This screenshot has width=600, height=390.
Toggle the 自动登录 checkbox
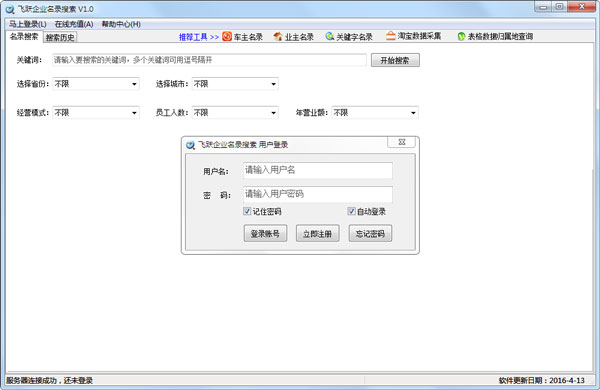click(x=351, y=211)
